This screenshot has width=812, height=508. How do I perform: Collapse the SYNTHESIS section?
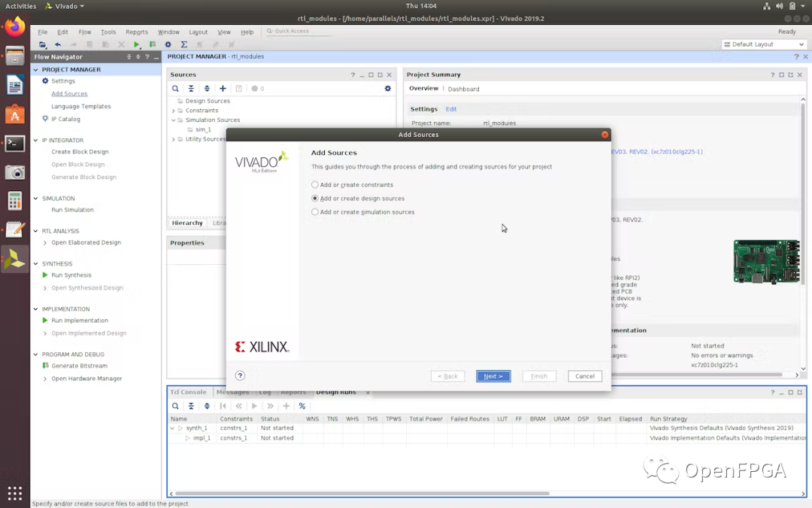[x=36, y=264]
